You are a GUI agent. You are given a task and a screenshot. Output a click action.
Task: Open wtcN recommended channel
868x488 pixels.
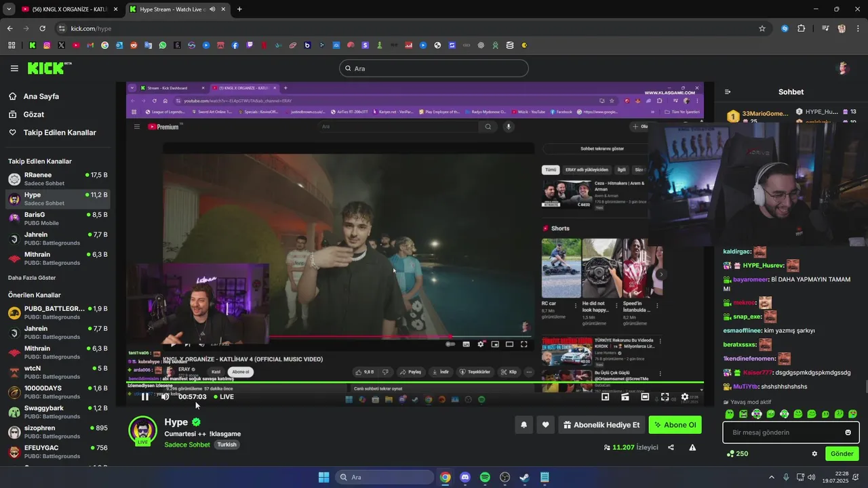click(58, 372)
